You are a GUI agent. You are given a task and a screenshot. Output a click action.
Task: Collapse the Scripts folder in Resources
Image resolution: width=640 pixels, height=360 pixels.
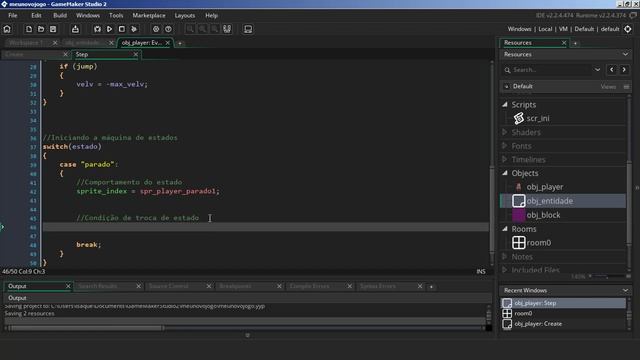tap(505, 104)
